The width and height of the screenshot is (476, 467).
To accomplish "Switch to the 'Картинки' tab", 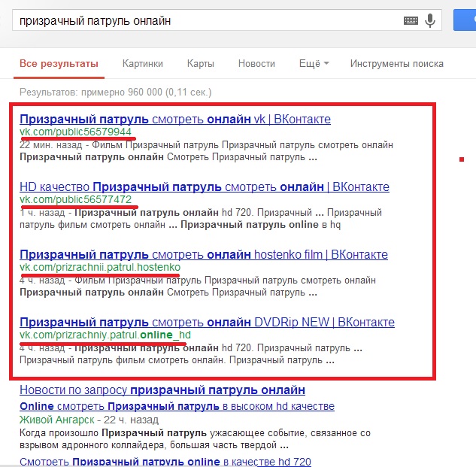I will pyautogui.click(x=144, y=64).
